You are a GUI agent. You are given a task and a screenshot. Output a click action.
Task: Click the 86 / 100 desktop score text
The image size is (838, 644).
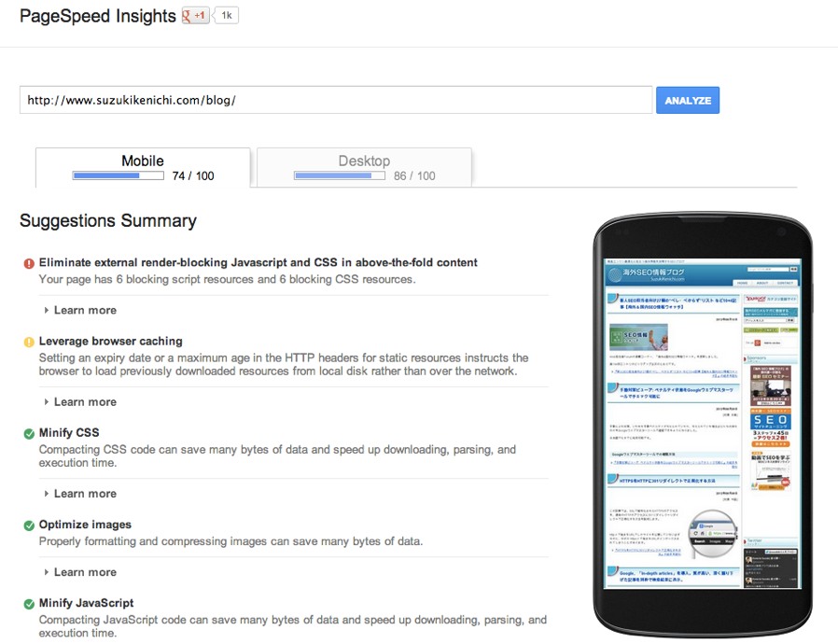pos(414,175)
